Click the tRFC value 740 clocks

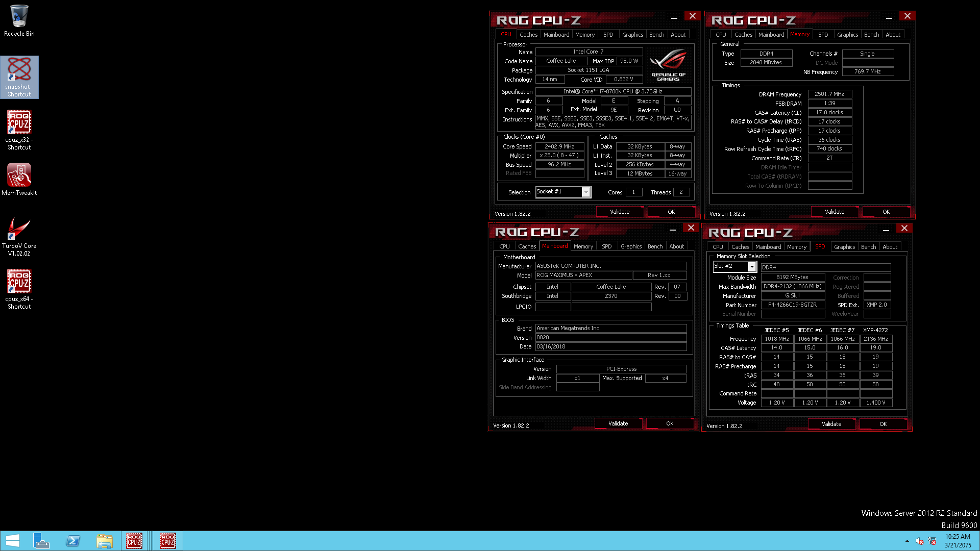[829, 148]
